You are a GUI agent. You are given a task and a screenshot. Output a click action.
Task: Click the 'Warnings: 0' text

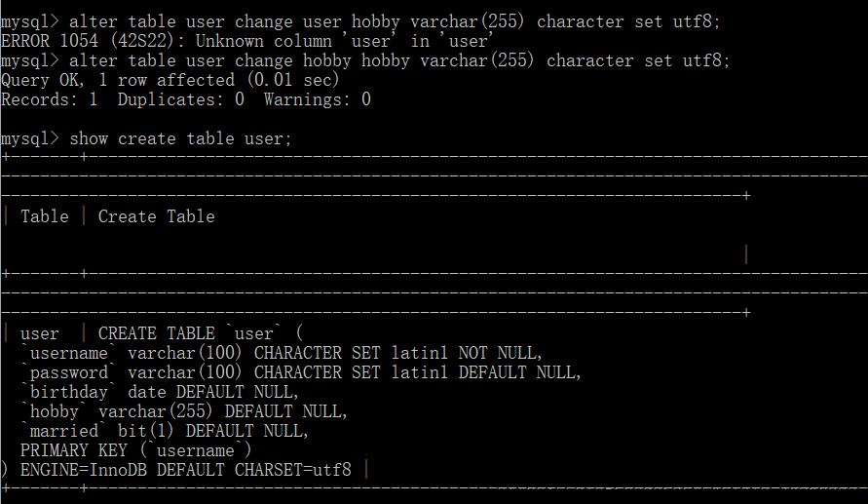pos(318,99)
